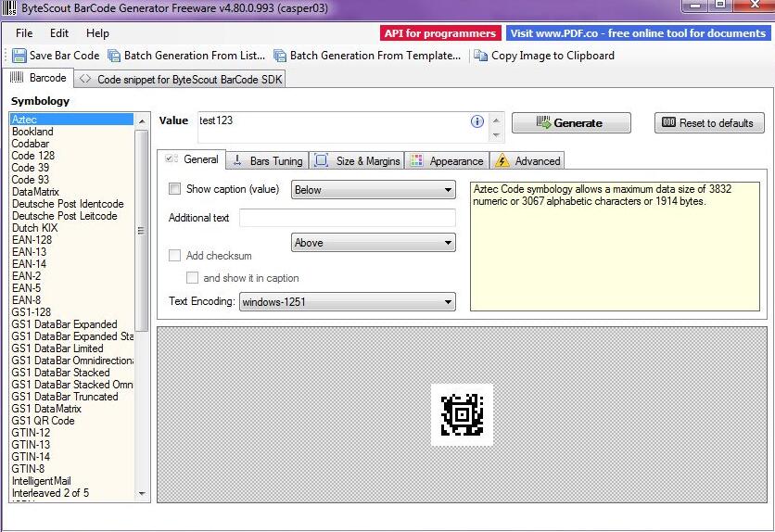Switch to the Appearance tab

tap(448, 160)
